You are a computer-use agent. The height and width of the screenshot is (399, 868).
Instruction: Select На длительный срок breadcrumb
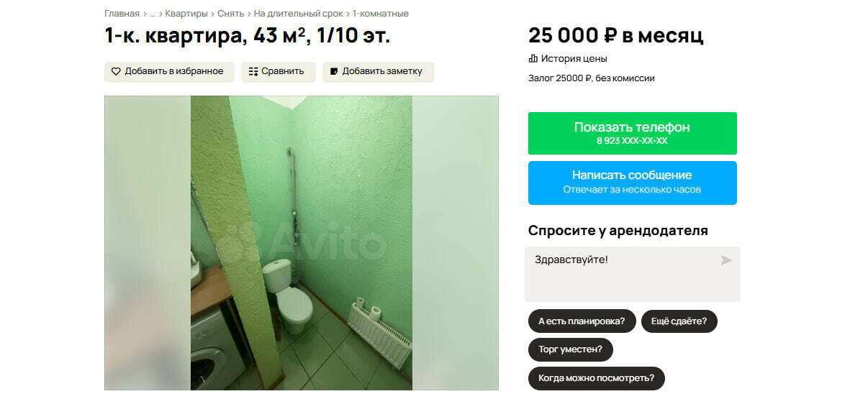point(298,14)
